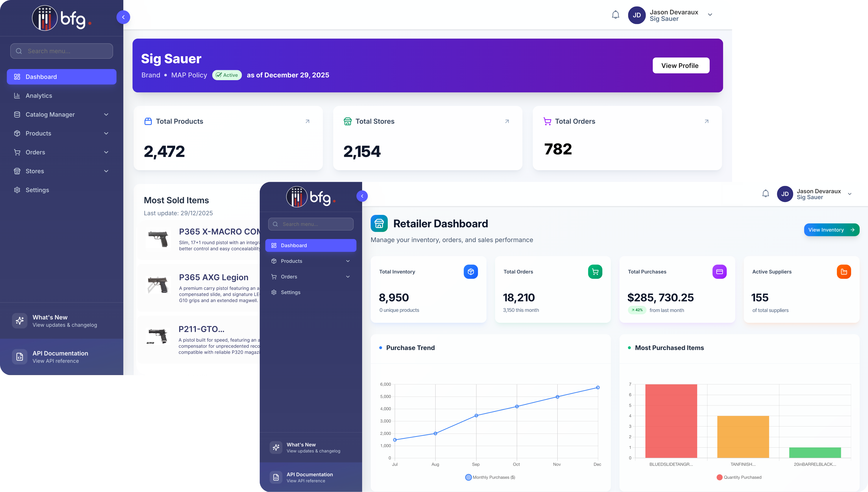868x492 pixels.
Task: Collapse the brand dashboard sidebar with the arrow button
Action: [x=123, y=17]
